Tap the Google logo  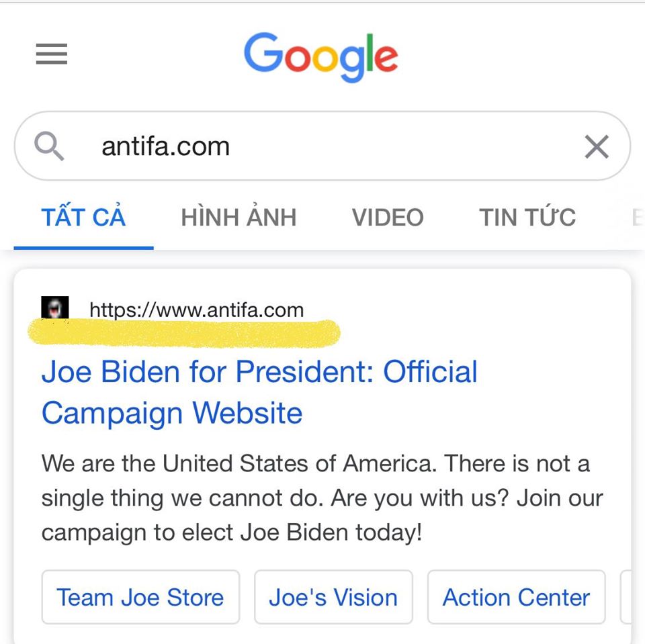tap(321, 57)
